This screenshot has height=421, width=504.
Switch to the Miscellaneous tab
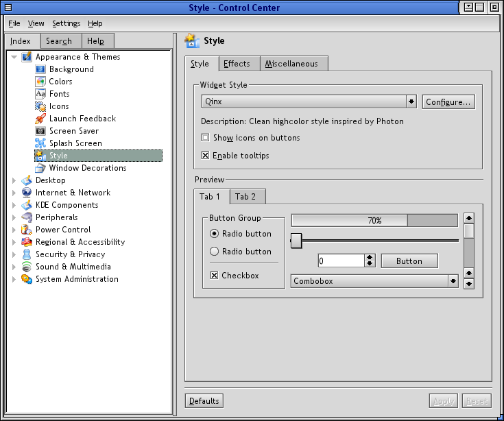[293, 64]
